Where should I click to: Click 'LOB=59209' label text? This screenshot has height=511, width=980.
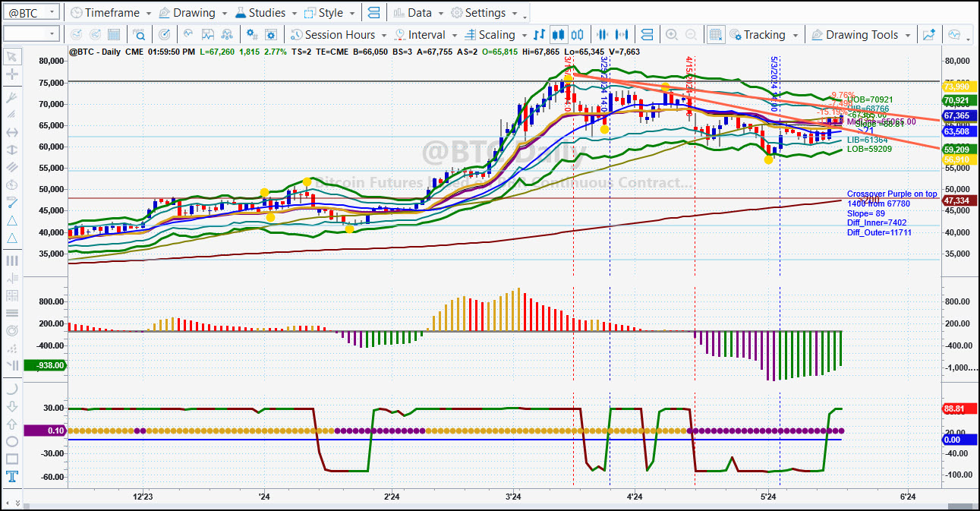point(869,149)
